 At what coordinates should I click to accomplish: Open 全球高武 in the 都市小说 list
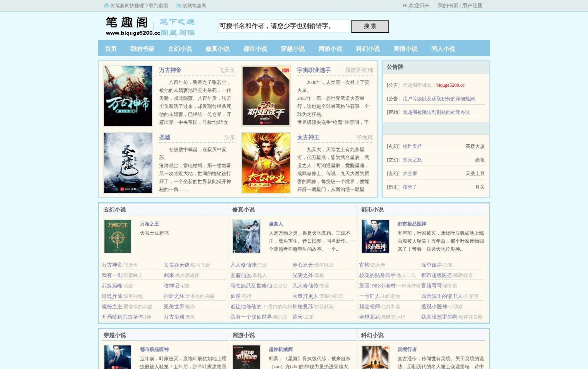click(x=370, y=317)
